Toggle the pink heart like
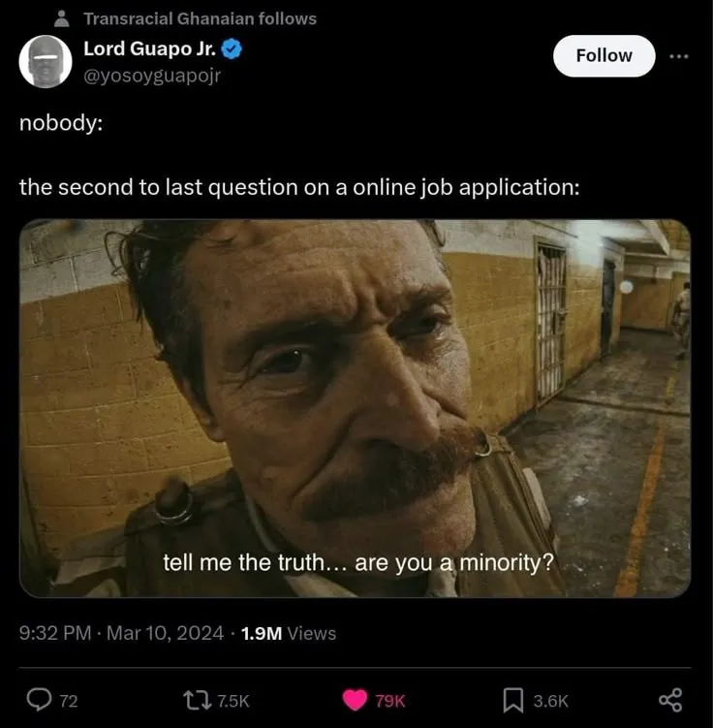 point(356,700)
